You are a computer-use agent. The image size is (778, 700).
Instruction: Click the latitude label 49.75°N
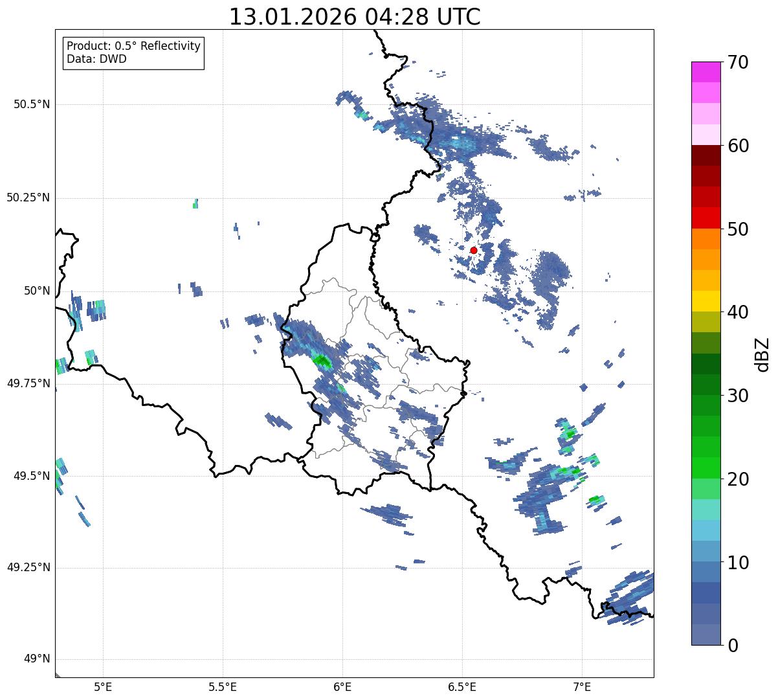click(28, 383)
